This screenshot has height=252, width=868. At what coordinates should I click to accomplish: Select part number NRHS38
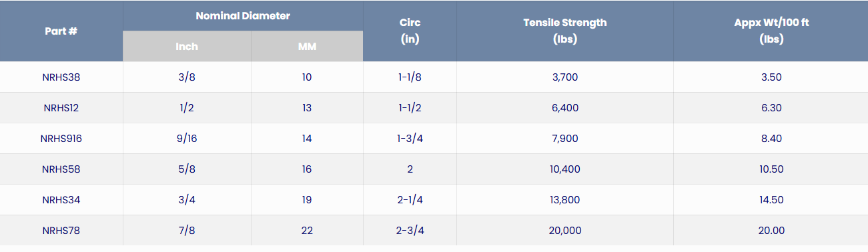[61, 77]
